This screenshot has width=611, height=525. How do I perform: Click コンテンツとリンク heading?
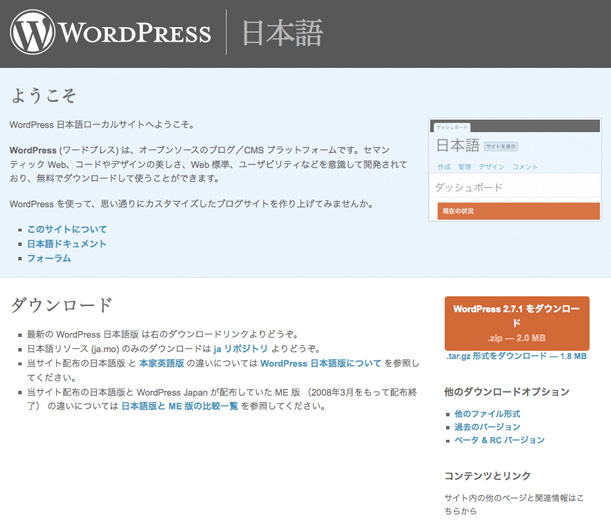[x=487, y=476]
